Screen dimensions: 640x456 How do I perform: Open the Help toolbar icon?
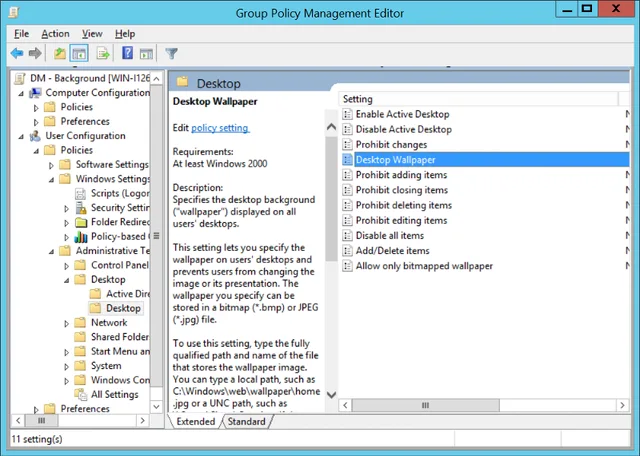[x=127, y=53]
